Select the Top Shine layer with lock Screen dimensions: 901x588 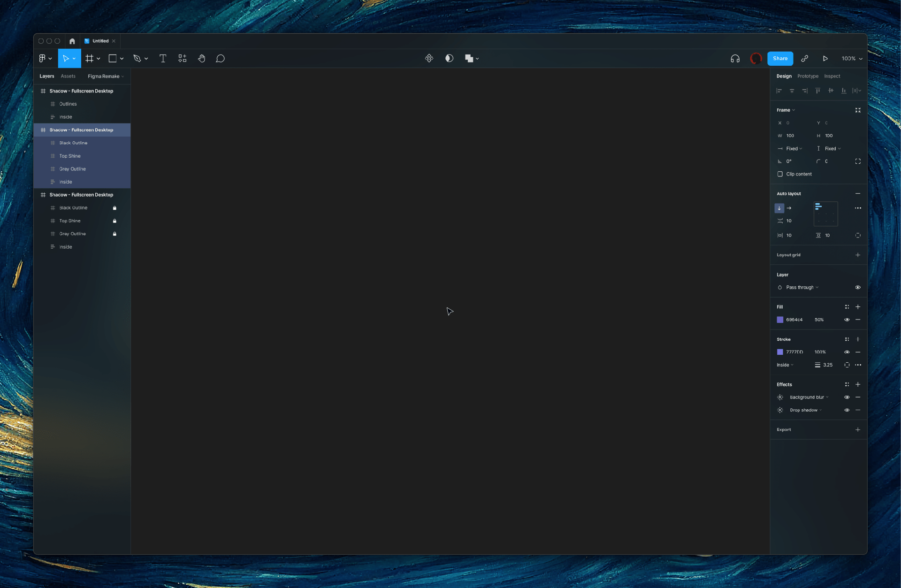click(x=70, y=221)
